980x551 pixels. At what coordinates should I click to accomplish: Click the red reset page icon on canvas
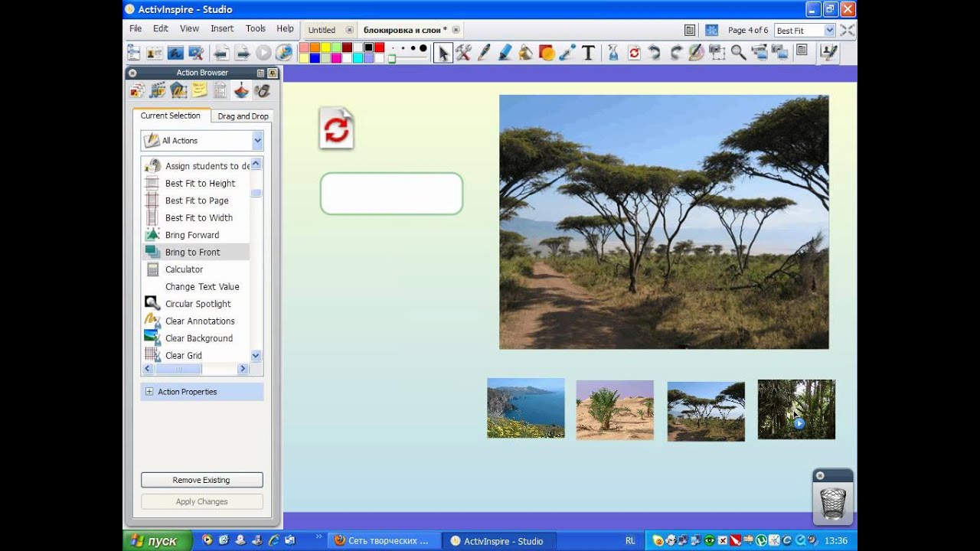tap(337, 129)
